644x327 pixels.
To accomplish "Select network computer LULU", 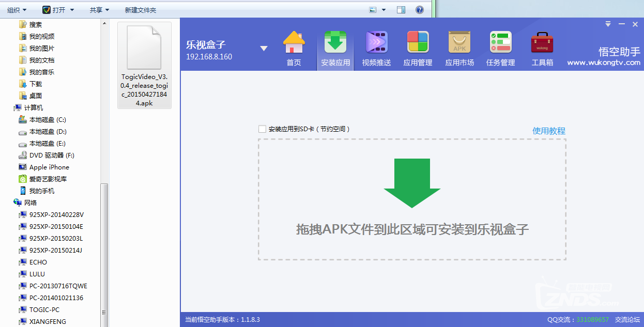I will point(37,274).
